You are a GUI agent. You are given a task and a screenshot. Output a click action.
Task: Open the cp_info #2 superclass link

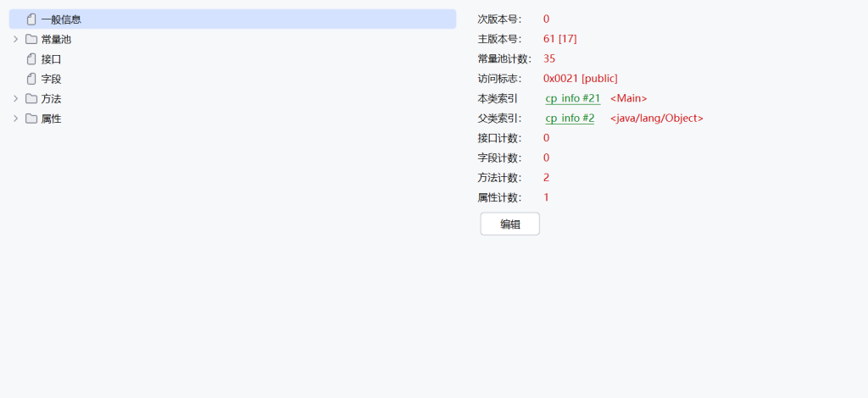[x=570, y=119]
